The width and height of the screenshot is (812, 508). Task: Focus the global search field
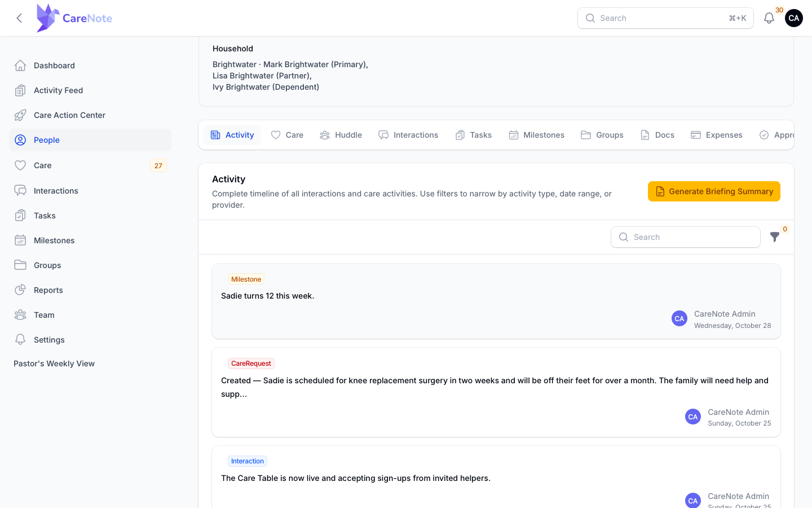pos(665,18)
